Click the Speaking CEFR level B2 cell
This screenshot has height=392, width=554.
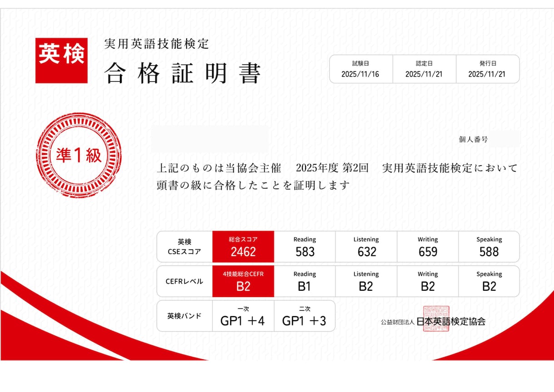click(489, 282)
